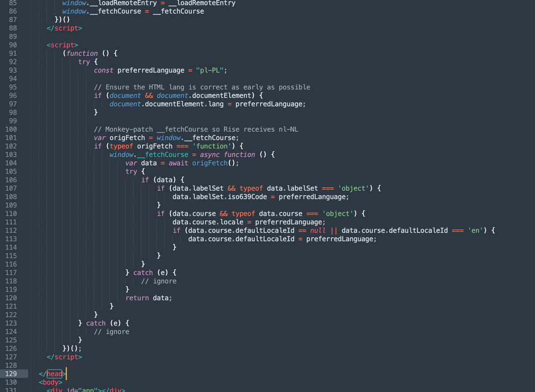Click the <body> tag on line 130
This screenshot has height=392, width=535.
pyautogui.click(x=50, y=382)
